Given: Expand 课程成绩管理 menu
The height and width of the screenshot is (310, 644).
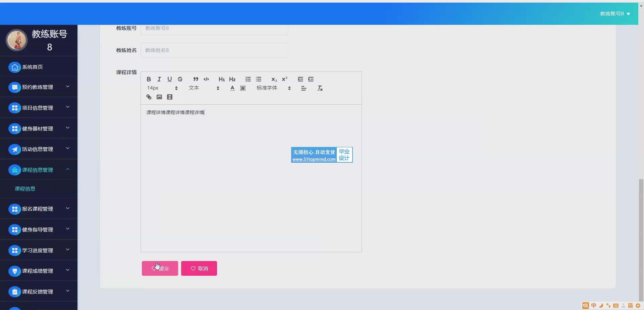Looking at the screenshot, I should click(39, 271).
